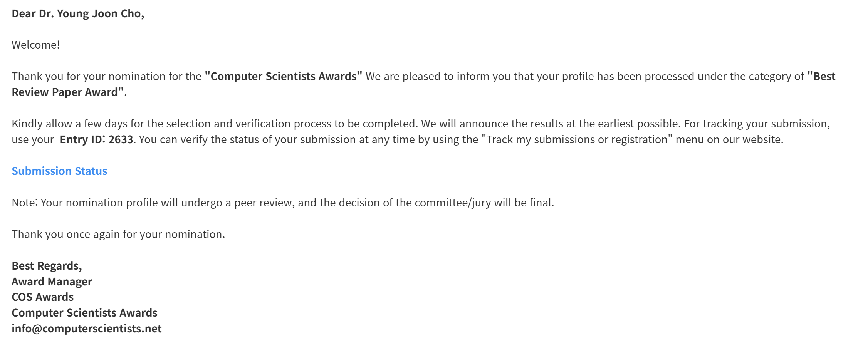Click 'Thank you once again for your nomination'

pyautogui.click(x=118, y=234)
